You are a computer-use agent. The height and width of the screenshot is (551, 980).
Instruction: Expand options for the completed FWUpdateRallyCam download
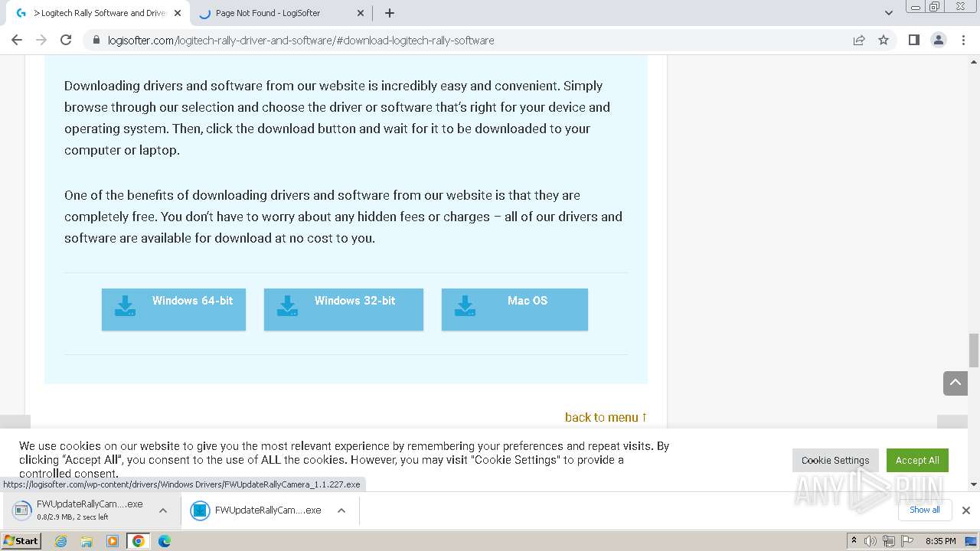[341, 510]
